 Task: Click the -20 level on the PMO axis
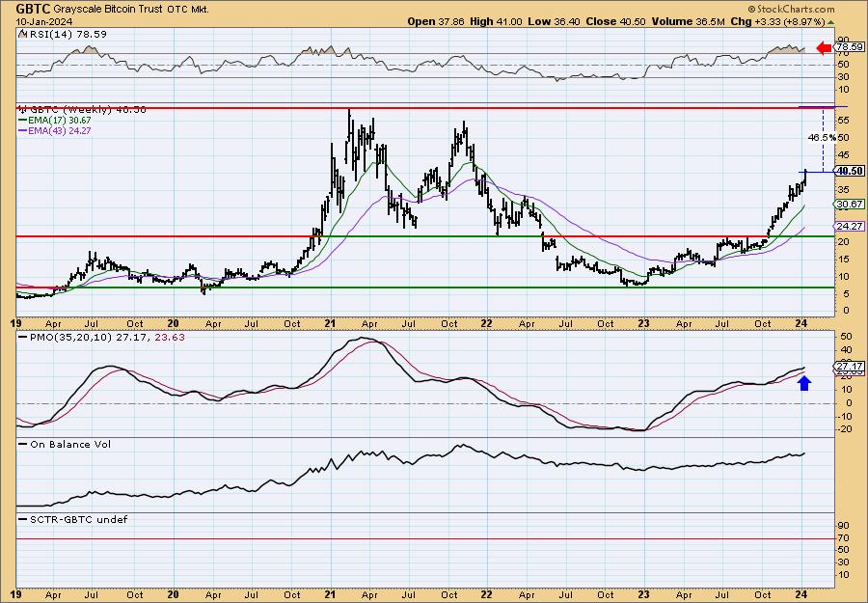[843, 428]
